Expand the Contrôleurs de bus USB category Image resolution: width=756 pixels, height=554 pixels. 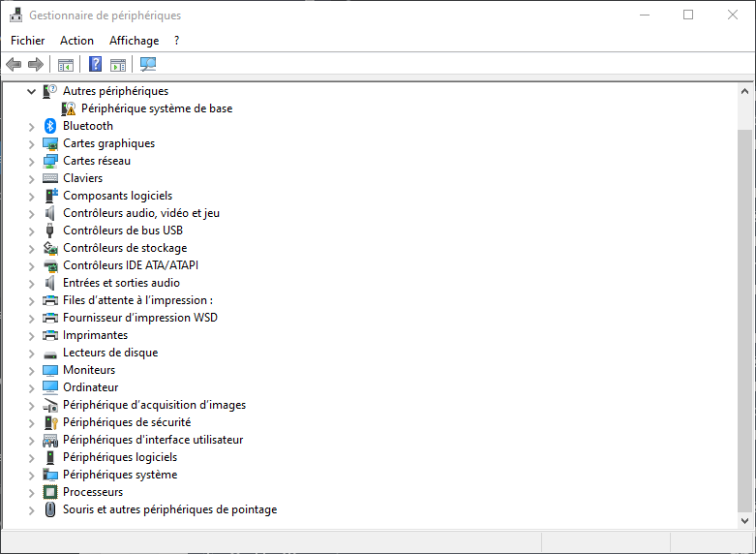coord(32,231)
